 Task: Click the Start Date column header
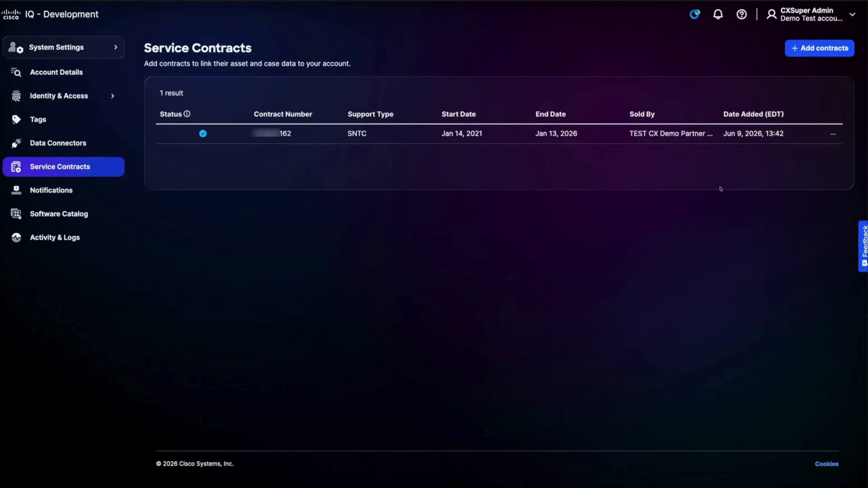pos(458,114)
